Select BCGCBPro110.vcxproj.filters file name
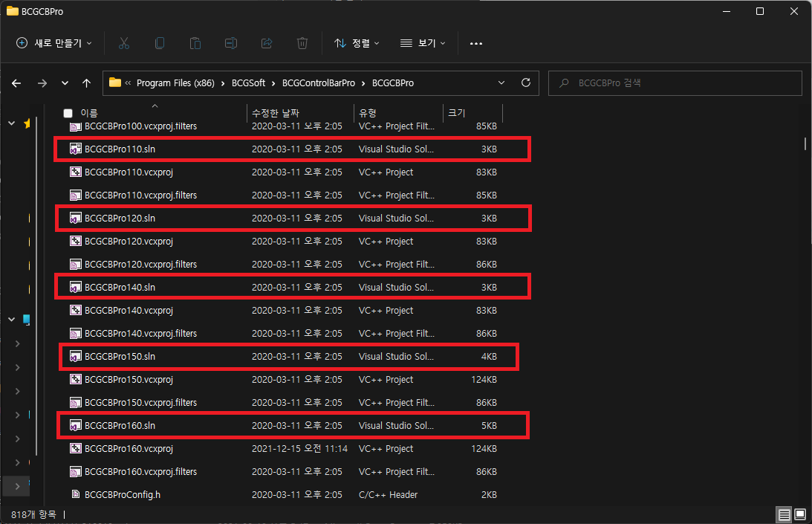The width and height of the screenshot is (812, 524). [x=141, y=195]
